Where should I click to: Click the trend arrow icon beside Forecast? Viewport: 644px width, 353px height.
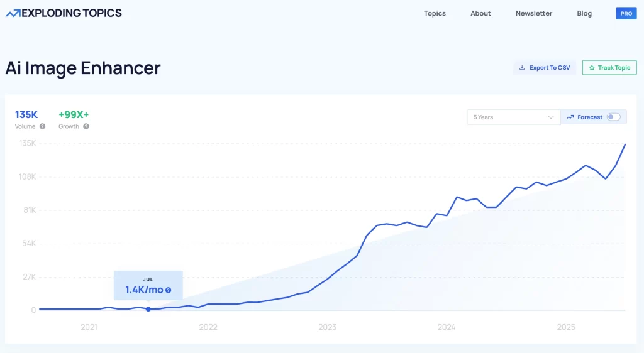pyautogui.click(x=570, y=117)
